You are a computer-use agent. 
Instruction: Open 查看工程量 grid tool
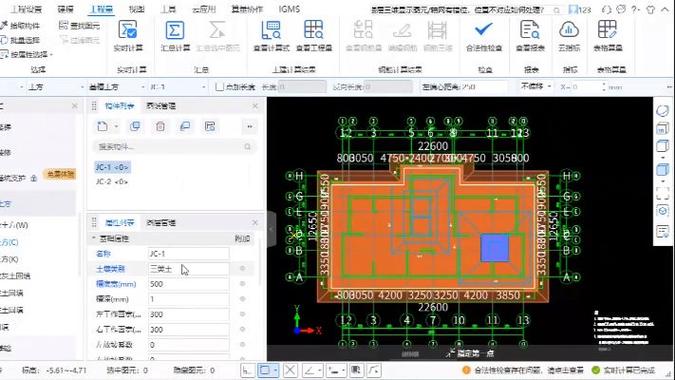(x=314, y=37)
